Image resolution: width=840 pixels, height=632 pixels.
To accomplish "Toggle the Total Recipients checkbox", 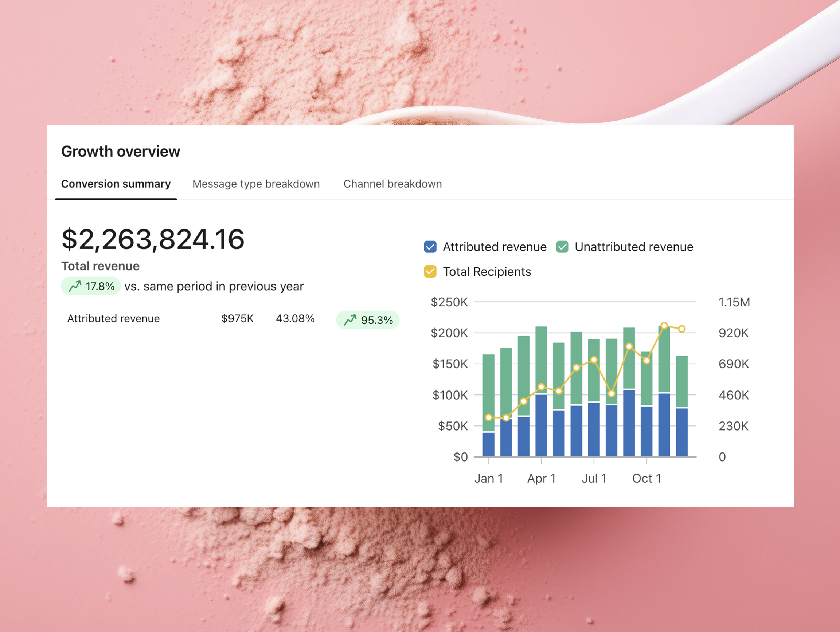I will point(430,272).
